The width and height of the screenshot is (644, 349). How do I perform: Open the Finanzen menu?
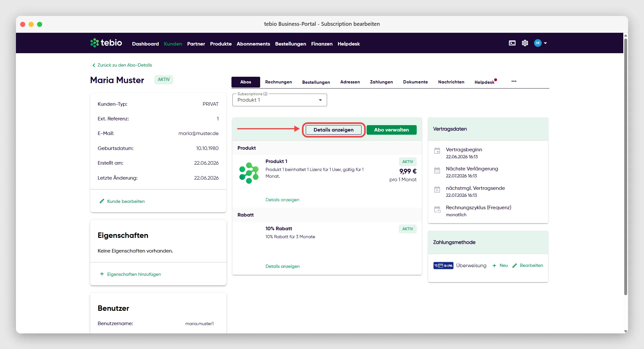[x=322, y=44]
